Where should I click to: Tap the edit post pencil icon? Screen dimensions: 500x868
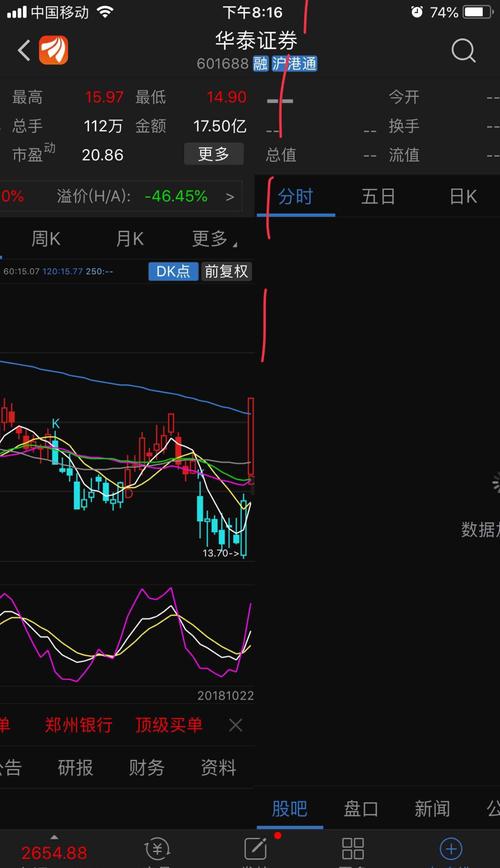tap(255, 848)
